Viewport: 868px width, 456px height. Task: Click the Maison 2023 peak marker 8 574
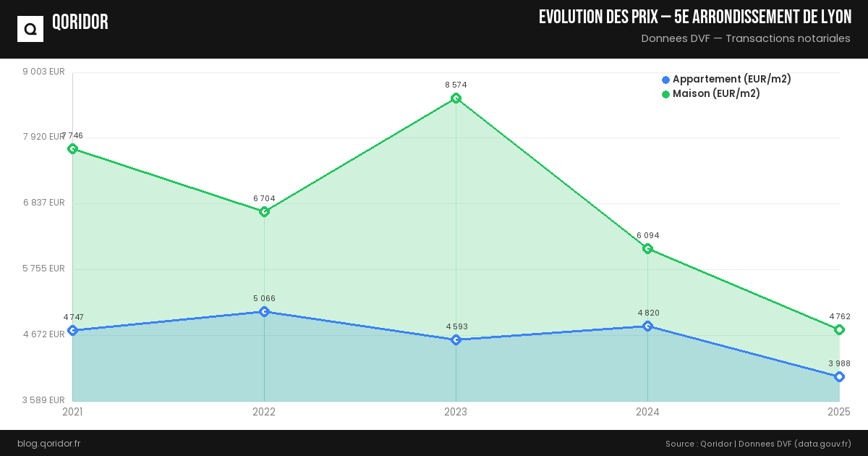456,98
